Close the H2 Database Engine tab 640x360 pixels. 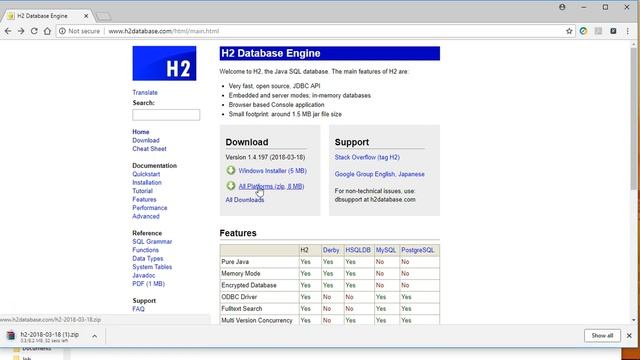click(86, 16)
